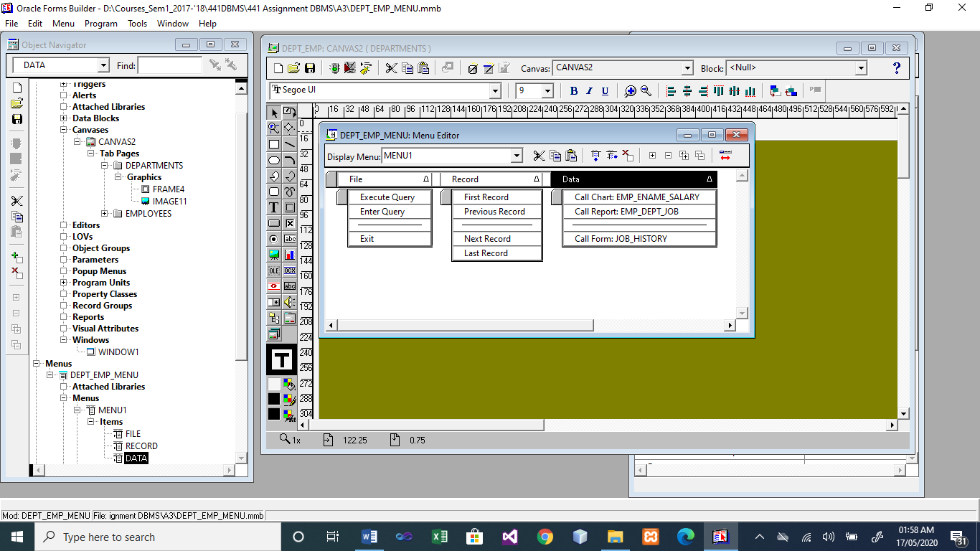This screenshot has height=551, width=980.
Task: Choose the OCX ActiveX control tool
Action: tap(290, 270)
